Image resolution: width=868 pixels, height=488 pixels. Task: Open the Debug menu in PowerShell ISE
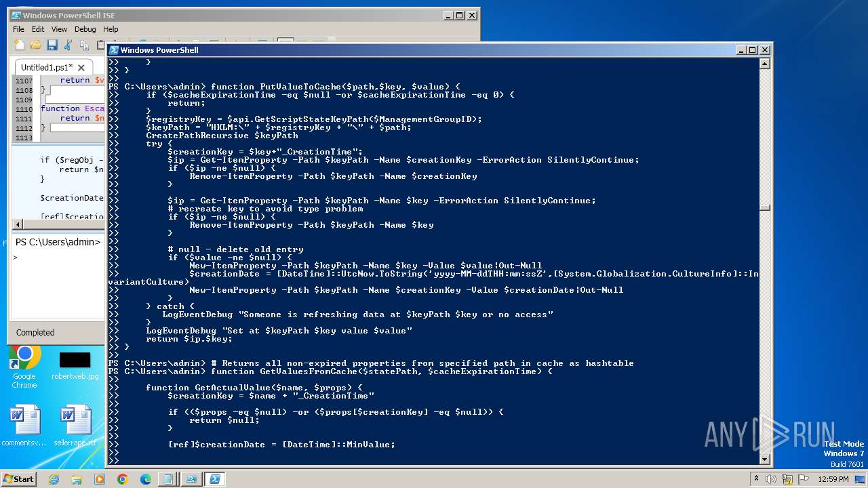pos(85,29)
